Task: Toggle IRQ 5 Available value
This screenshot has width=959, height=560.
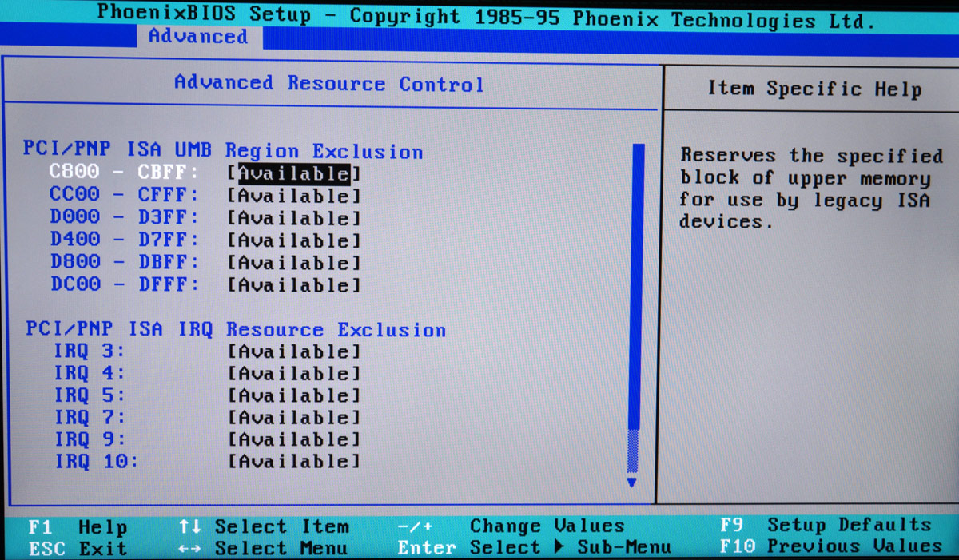Action: click(x=293, y=395)
